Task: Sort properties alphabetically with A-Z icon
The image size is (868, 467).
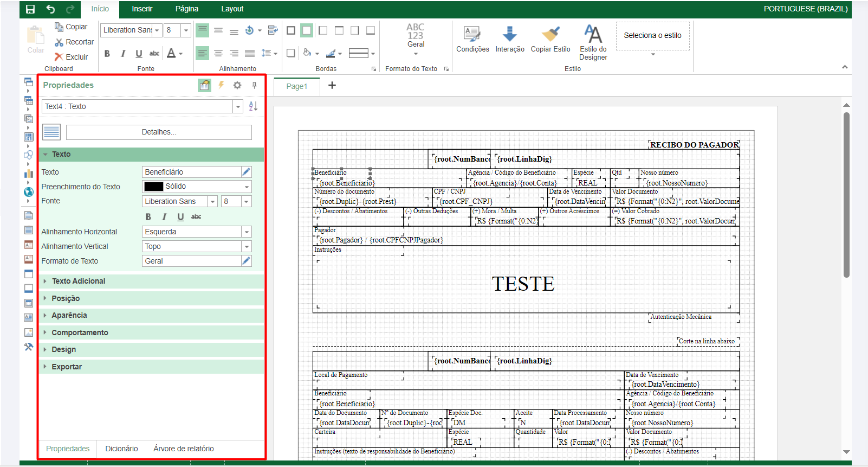Action: point(253,106)
